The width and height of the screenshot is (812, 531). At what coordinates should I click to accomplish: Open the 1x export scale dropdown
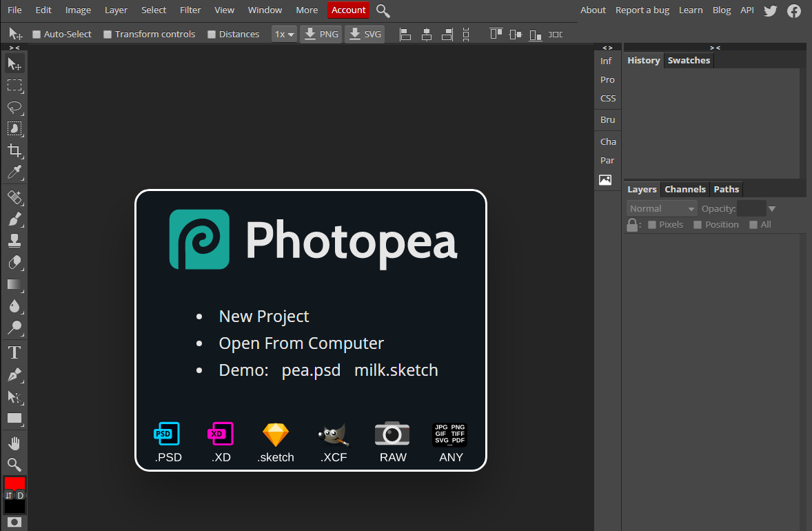(x=284, y=34)
